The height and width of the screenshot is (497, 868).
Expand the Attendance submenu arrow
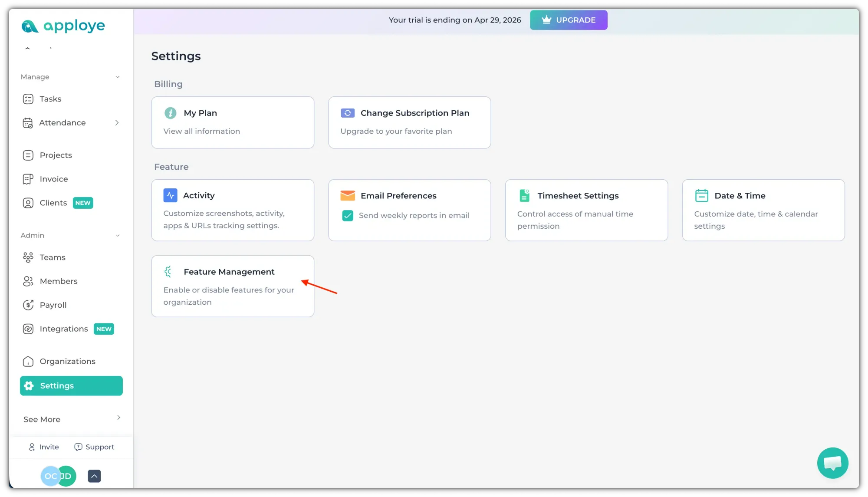pyautogui.click(x=117, y=123)
